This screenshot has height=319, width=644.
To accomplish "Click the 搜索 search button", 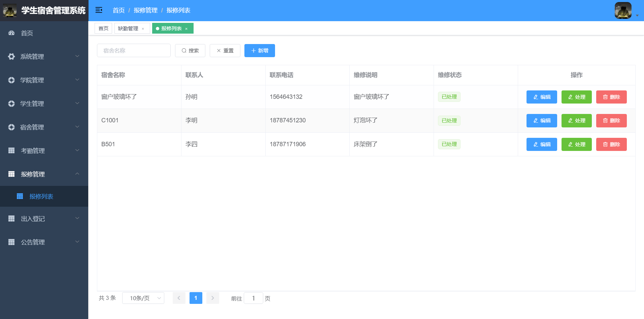I will 190,50.
